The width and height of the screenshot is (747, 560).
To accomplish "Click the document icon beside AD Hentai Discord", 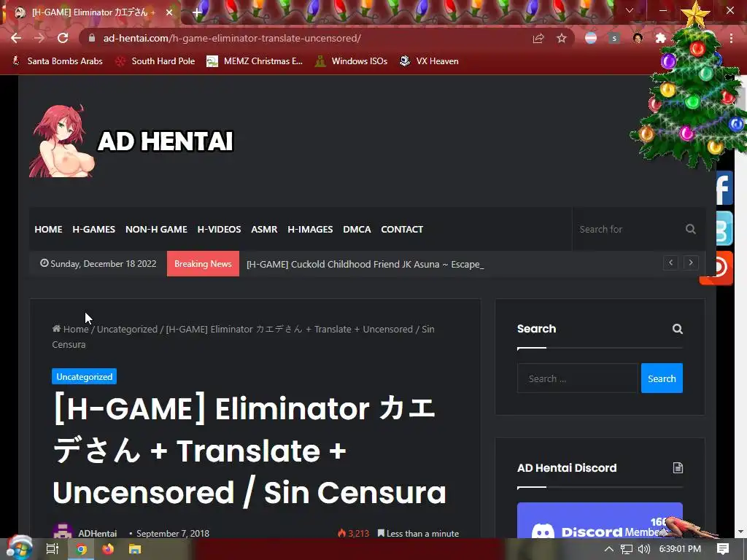I will click(678, 467).
